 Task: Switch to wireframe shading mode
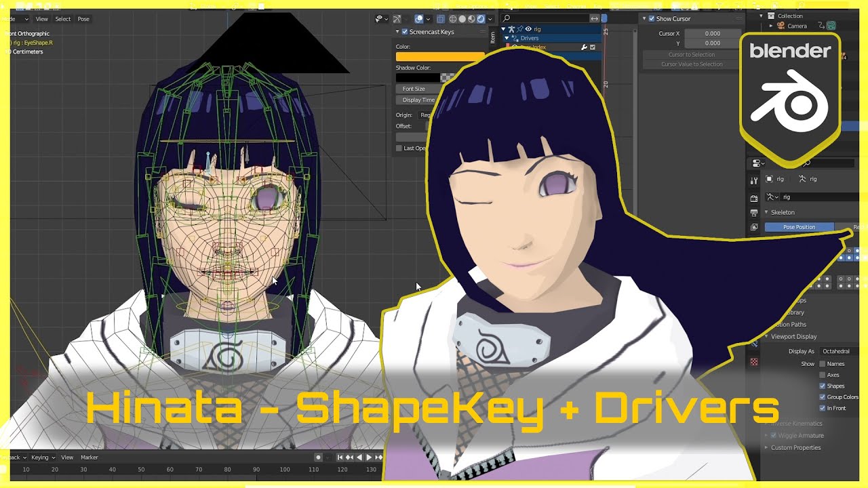coord(453,19)
